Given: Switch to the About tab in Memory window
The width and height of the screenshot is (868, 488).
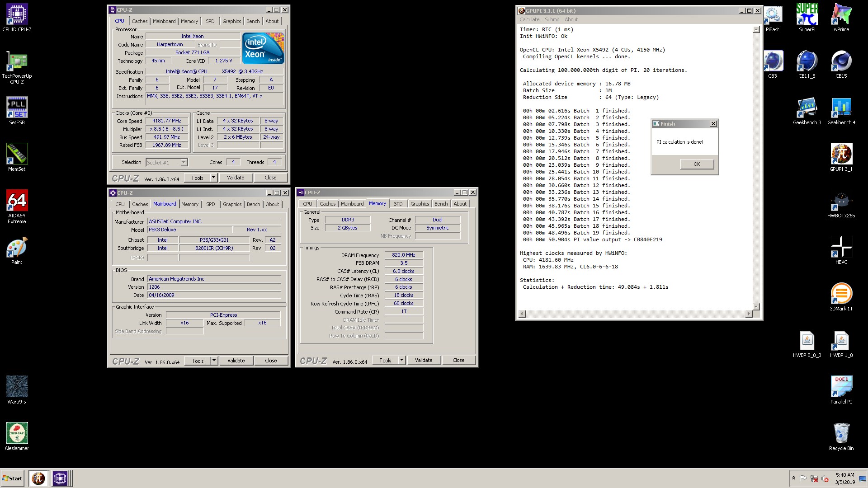Looking at the screenshot, I should click(460, 204).
